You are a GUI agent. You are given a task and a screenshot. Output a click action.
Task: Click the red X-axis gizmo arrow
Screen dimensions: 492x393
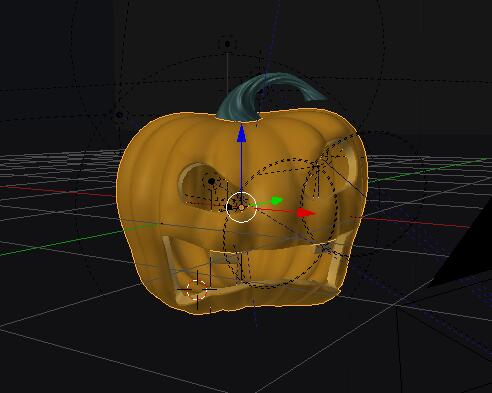coord(306,213)
